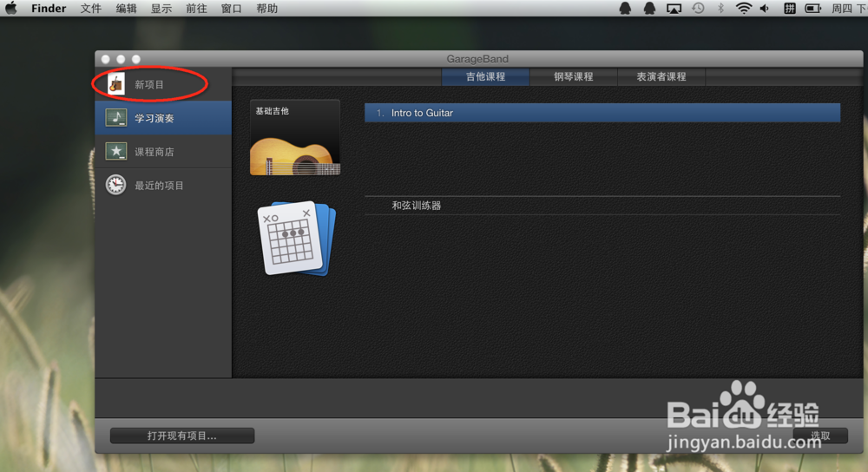Select the 和弦训练器 row
The height and width of the screenshot is (472, 868).
tap(602, 206)
